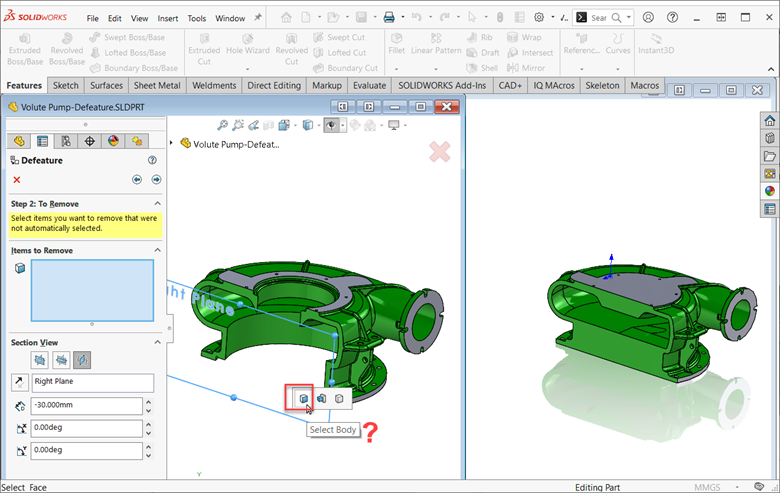The image size is (780, 493).
Task: Cancel Defeature with the red X
Action: click(17, 180)
